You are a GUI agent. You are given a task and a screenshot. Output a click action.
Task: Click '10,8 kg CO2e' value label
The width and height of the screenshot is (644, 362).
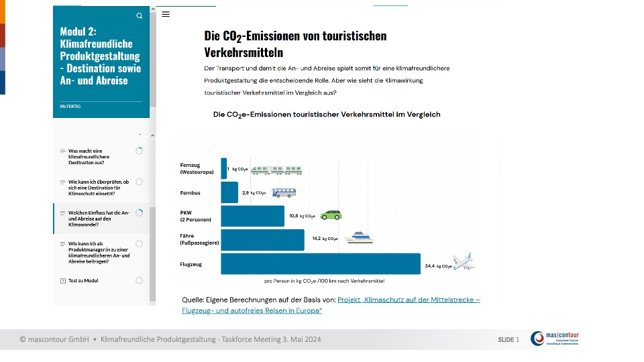pyautogui.click(x=302, y=216)
